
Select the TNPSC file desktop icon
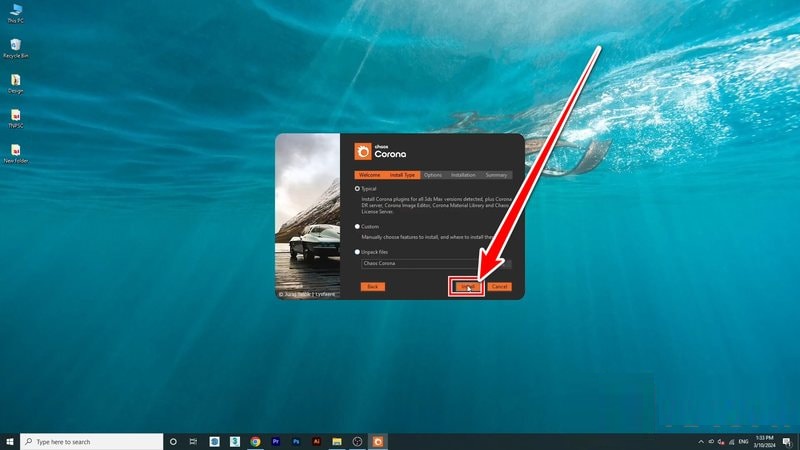[x=16, y=118]
